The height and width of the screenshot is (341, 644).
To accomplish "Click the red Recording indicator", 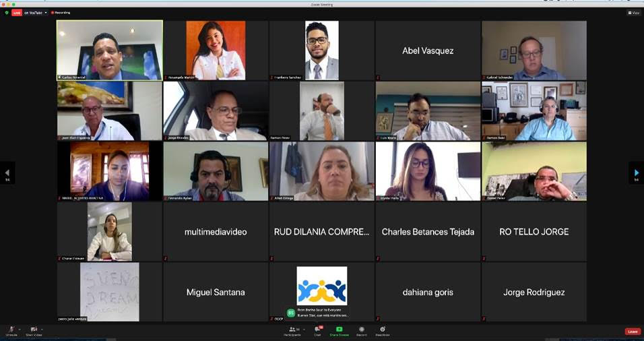I will [61, 13].
